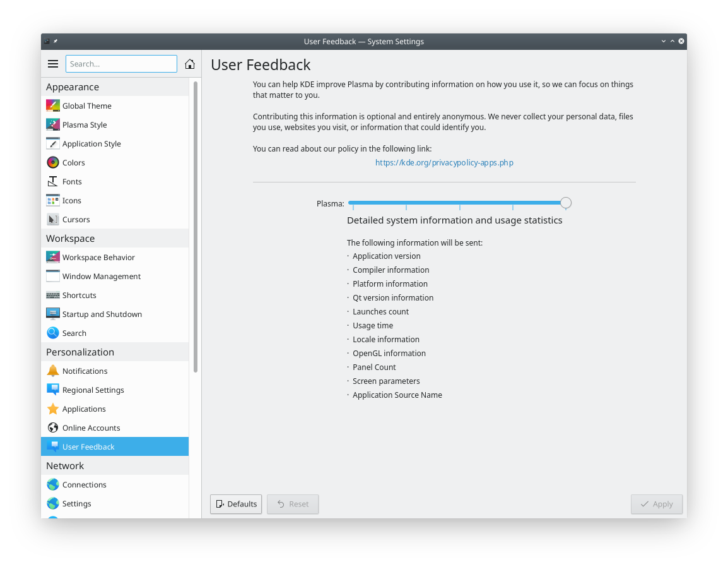Click the Cursors icon
This screenshot has height=567, width=728.
53,219
